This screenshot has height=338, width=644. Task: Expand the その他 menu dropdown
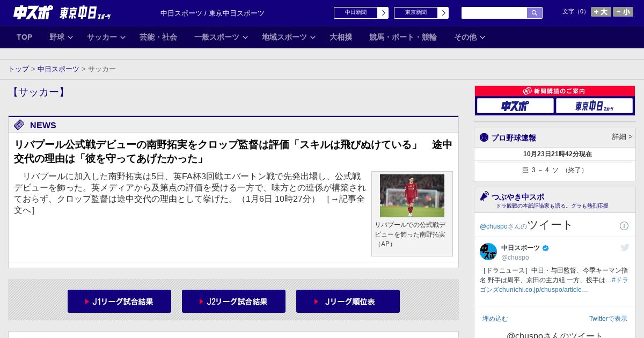470,37
